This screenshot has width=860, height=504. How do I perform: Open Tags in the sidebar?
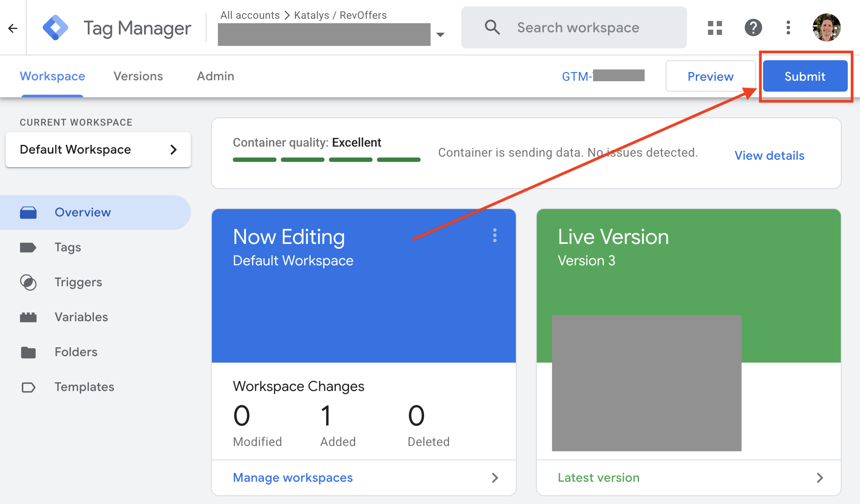(68, 247)
